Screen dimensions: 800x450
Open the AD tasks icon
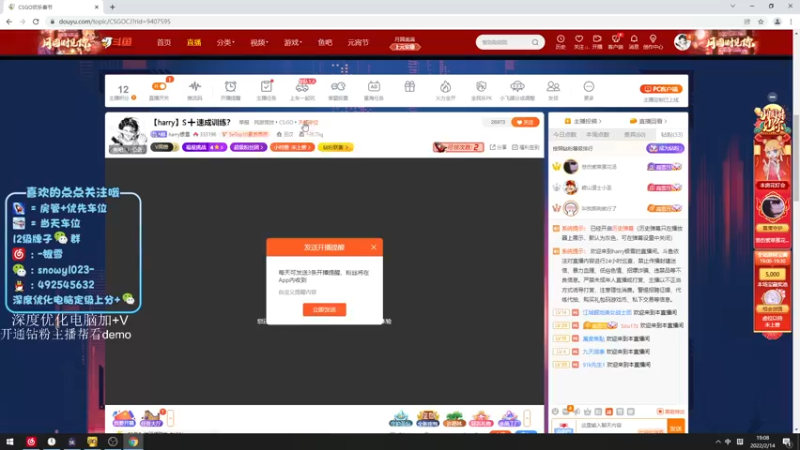click(373, 90)
